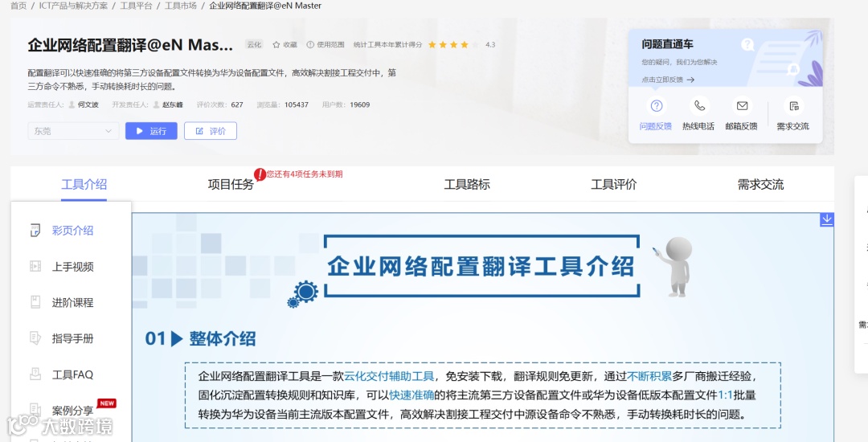Click the download icon atop brochure
Viewport: 868px width, 442px height.
coord(826,219)
